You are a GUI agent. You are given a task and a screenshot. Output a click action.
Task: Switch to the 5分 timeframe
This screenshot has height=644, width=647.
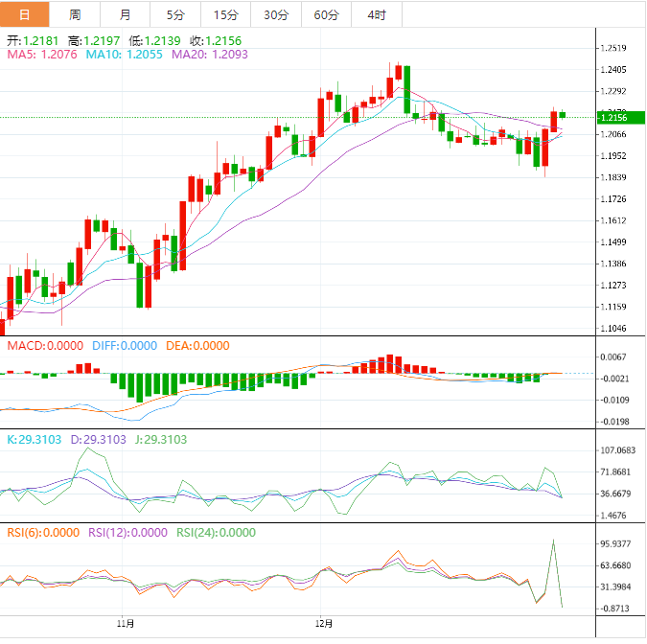pyautogui.click(x=175, y=14)
